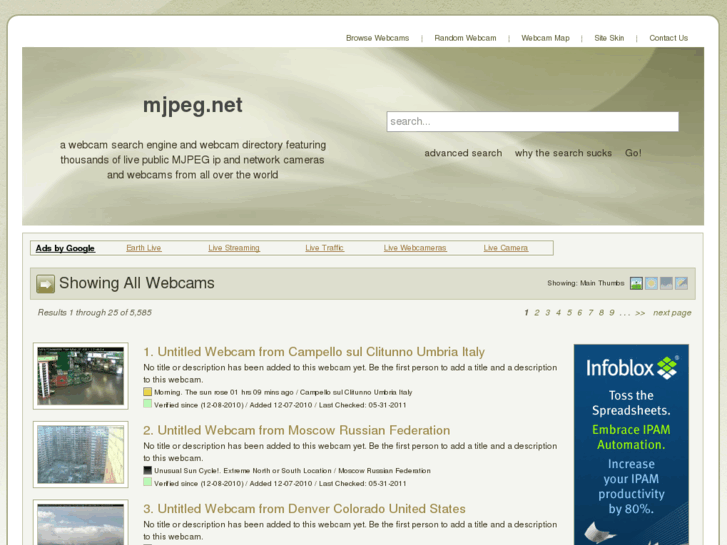Go to results page 5
The image size is (727, 545).
pos(569,313)
